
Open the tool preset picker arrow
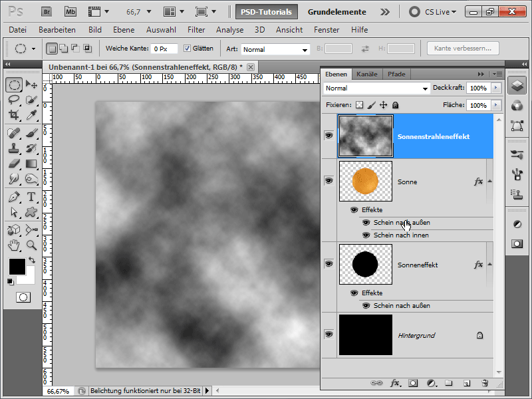point(33,49)
